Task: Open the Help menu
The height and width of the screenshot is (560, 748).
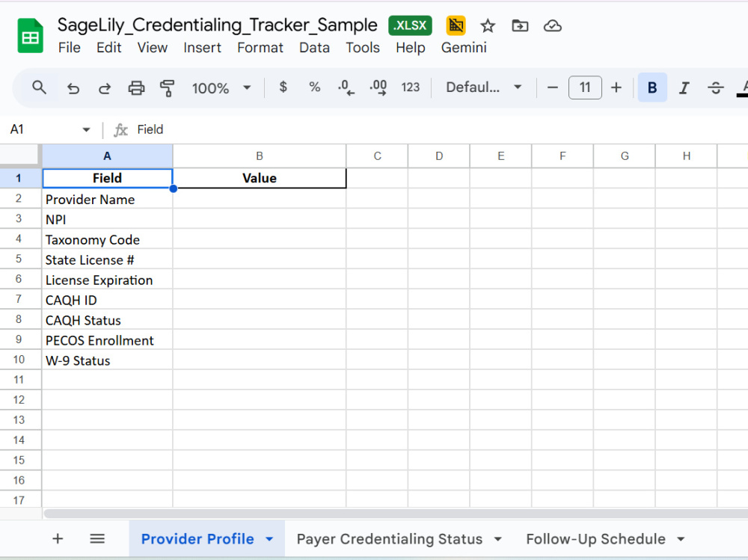Action: coord(410,48)
